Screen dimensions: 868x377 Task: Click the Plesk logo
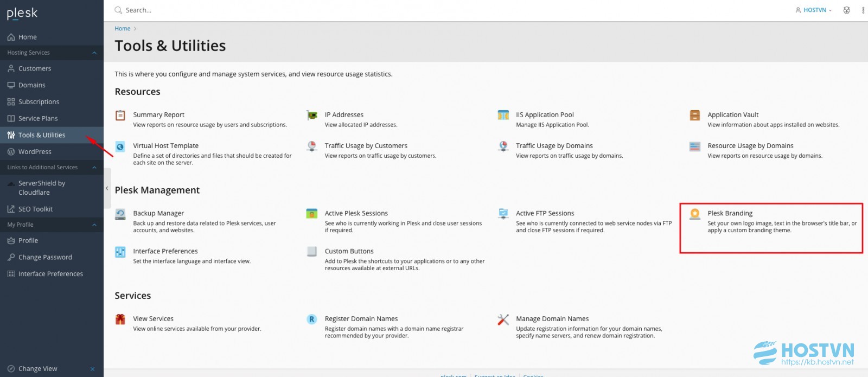22,13
